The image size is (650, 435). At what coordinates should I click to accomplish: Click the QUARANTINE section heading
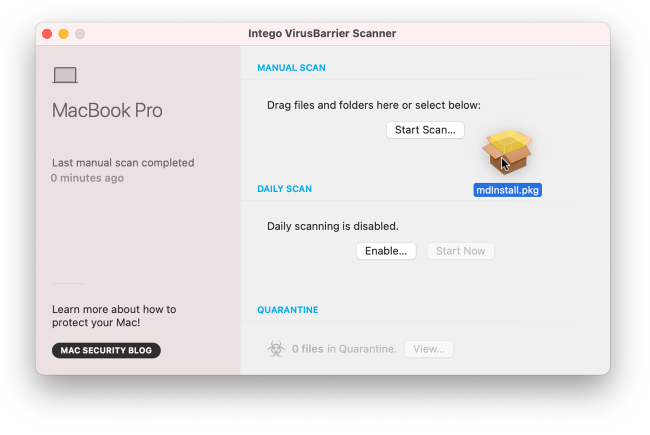288,310
